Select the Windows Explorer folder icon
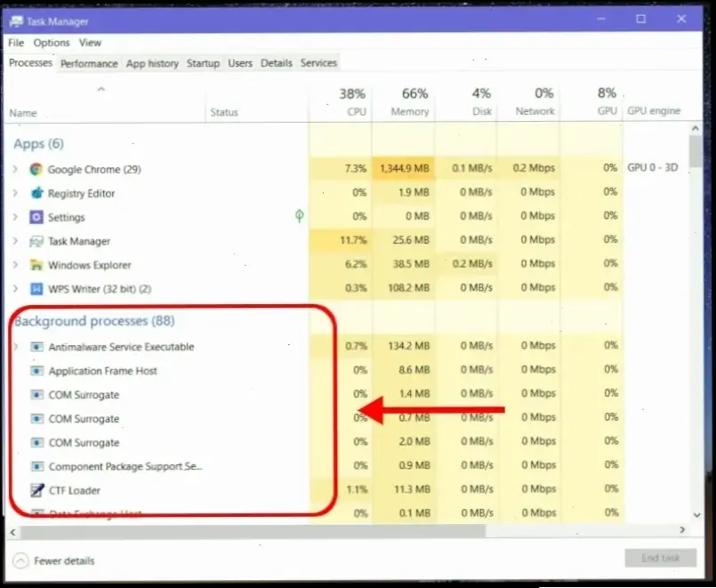716x588 pixels. coord(36,265)
